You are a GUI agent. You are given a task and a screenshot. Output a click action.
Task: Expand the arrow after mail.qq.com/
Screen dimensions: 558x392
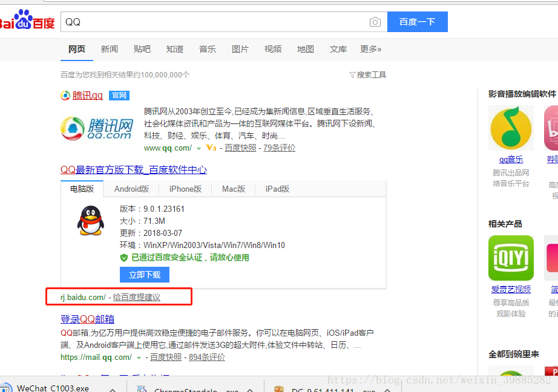(139, 358)
